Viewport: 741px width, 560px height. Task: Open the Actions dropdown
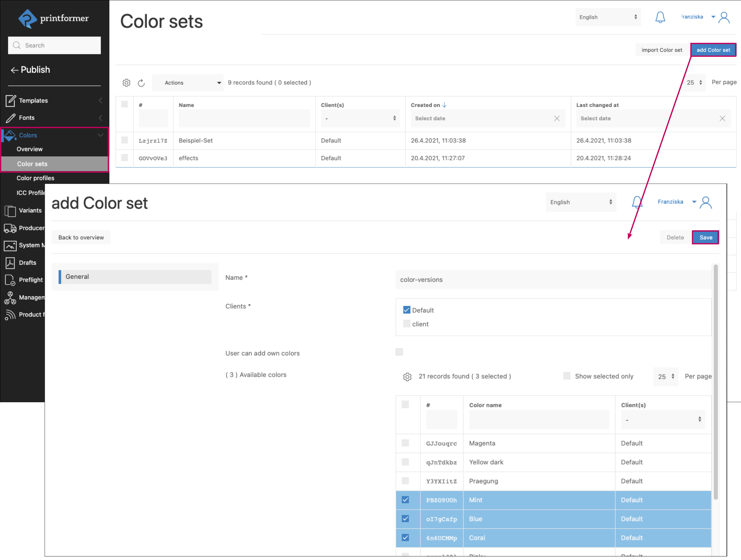coord(188,83)
